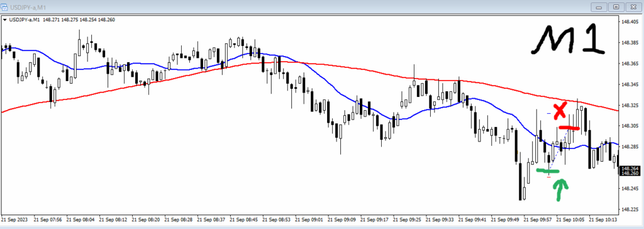Restore down the USDJPY-a,M1 chart window

tap(616, 7)
